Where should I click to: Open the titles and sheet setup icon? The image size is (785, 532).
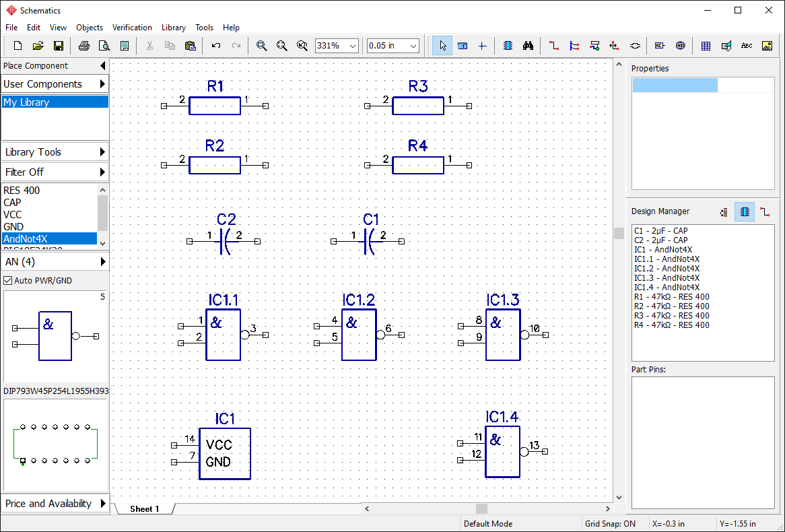(x=125, y=46)
